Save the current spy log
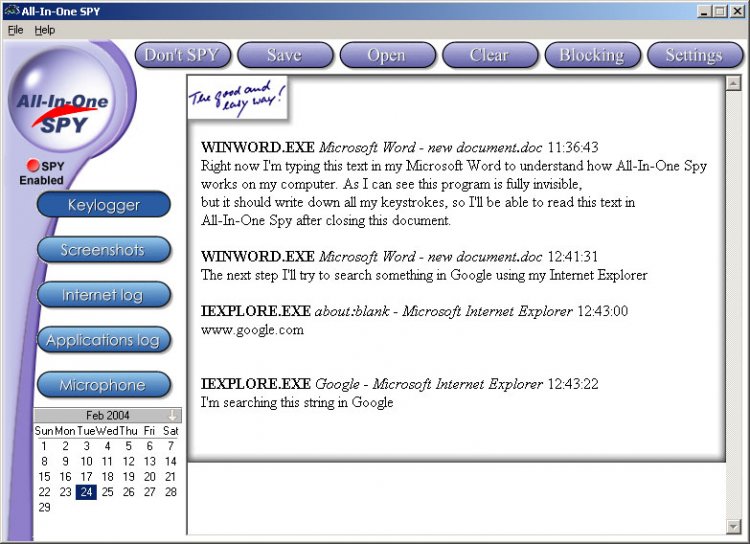The image size is (750, 544). click(x=285, y=55)
